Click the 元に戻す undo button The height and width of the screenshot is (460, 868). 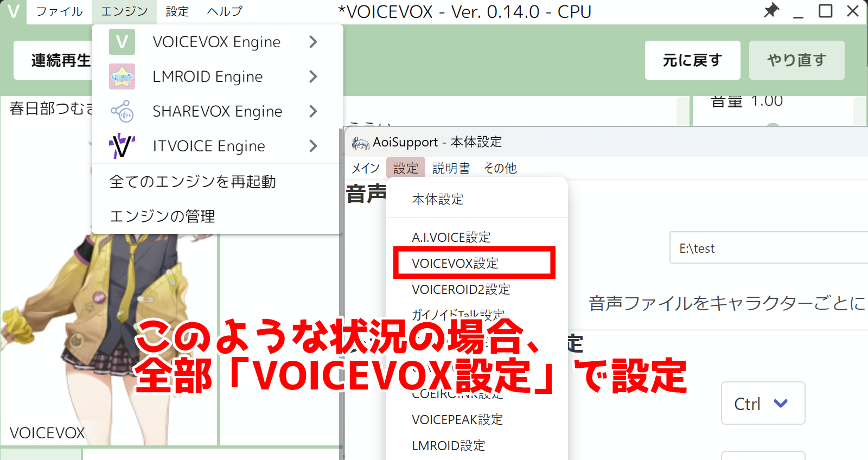692,60
